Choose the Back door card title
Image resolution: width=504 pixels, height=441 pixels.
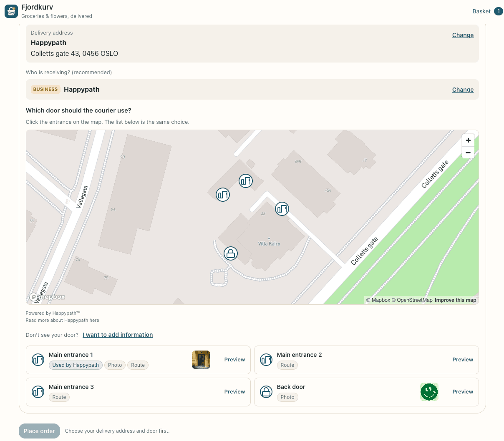click(291, 387)
